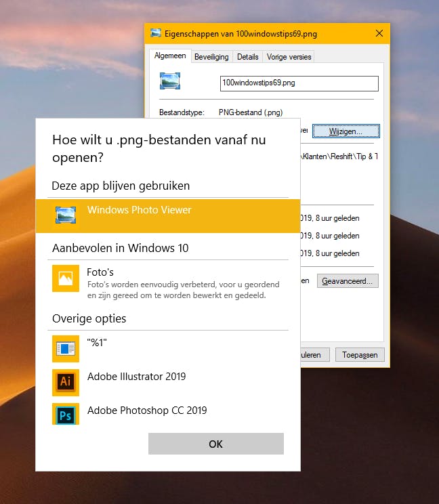The image size is (439, 504).
Task: Open the Details tab
Action: point(247,57)
